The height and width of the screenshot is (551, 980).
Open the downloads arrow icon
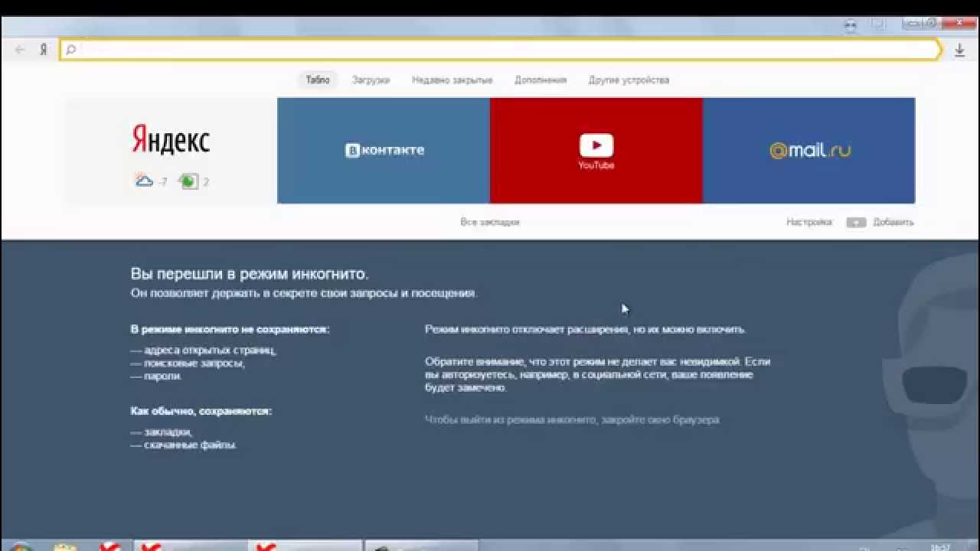tap(959, 51)
